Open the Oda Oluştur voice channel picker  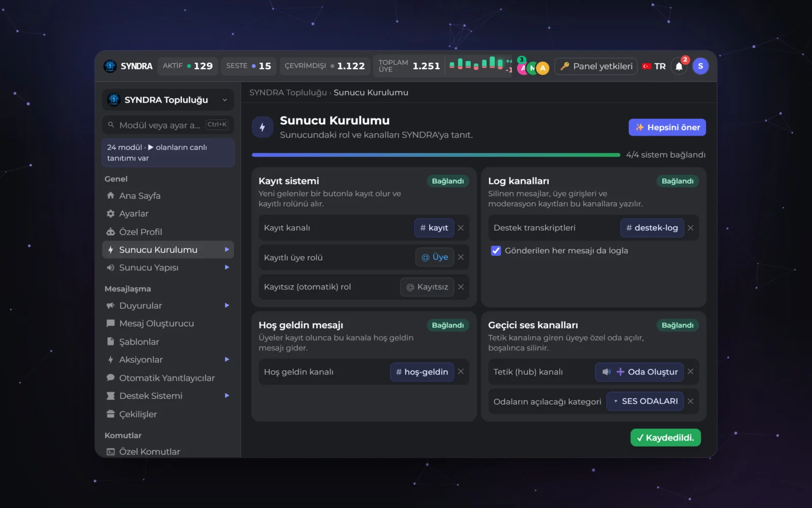(x=639, y=371)
